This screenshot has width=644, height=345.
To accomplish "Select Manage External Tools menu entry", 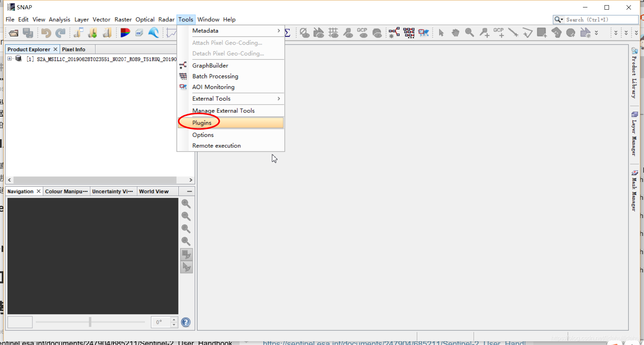I will [231, 111].
